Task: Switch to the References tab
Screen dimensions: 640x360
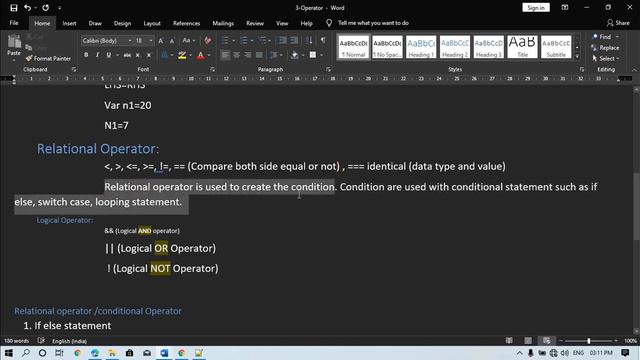Action: 187,23
